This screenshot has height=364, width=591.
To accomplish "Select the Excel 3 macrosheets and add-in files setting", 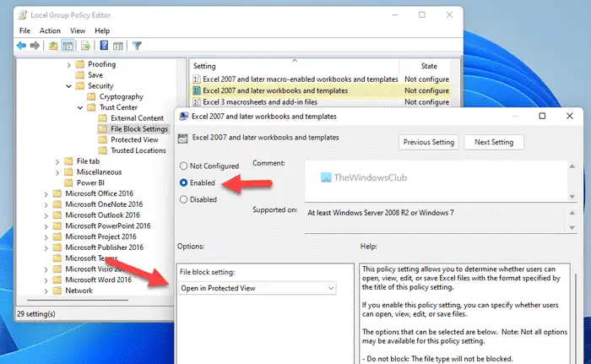I will [x=260, y=102].
